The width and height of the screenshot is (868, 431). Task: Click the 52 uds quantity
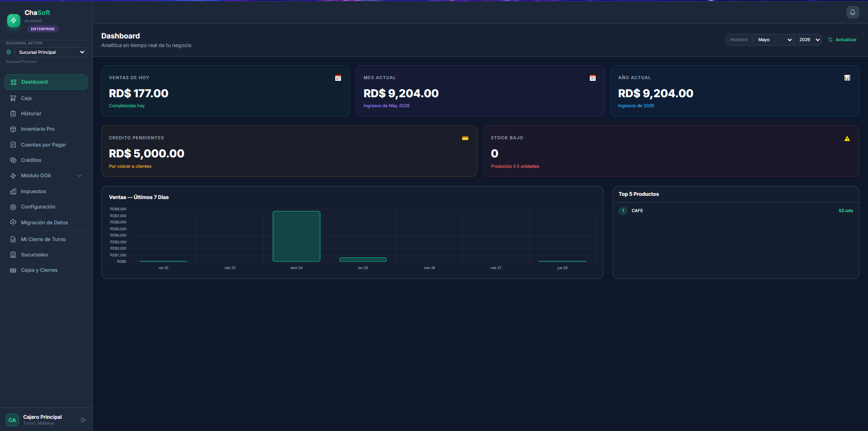click(846, 211)
